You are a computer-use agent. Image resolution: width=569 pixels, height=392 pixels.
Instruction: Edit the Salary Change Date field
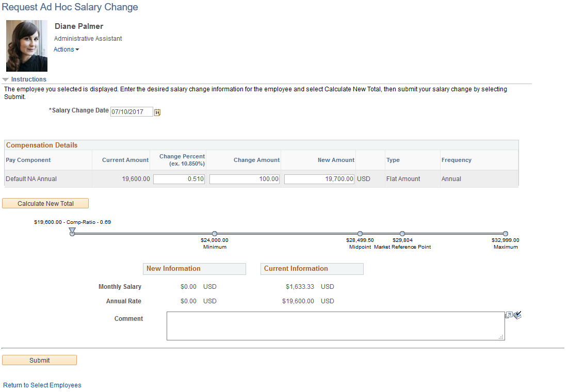(x=131, y=111)
